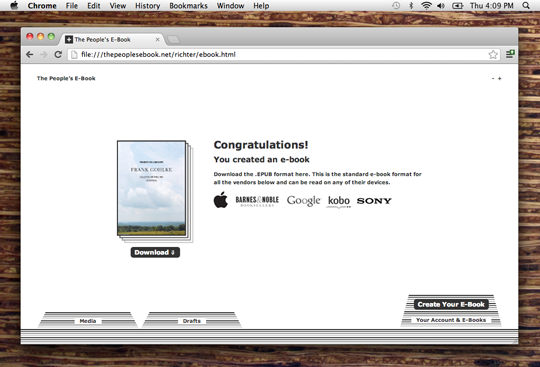Click the Sony vendor logo

click(x=374, y=201)
